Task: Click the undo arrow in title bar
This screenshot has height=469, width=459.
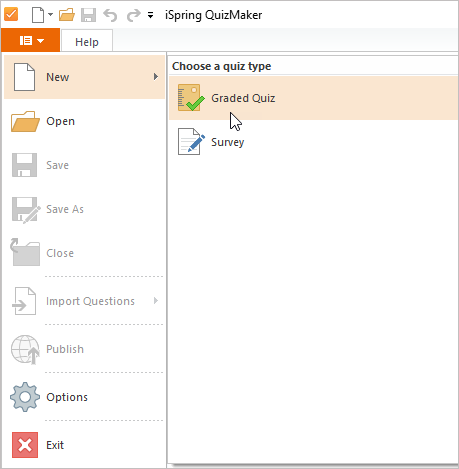Action: point(110,15)
